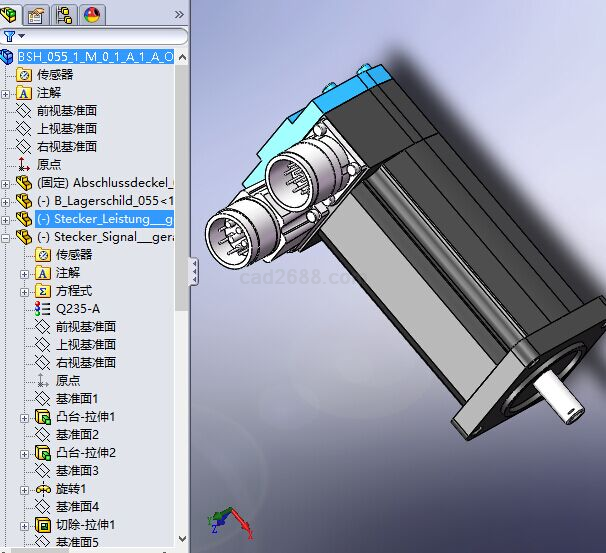Viewport: 606px width, 553px height.
Task: Expand the (固定) Abschlussdeckel component
Action: tap(7, 183)
